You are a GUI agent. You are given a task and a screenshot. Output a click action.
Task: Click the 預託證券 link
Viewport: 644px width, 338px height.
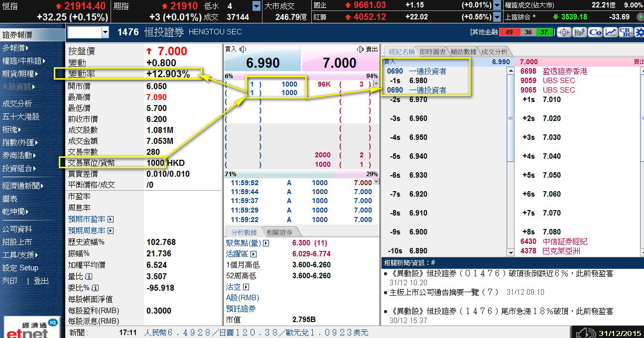point(241,309)
